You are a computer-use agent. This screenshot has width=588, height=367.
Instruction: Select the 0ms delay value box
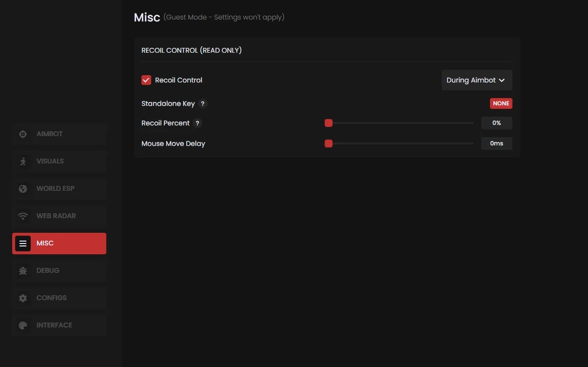[x=496, y=143]
